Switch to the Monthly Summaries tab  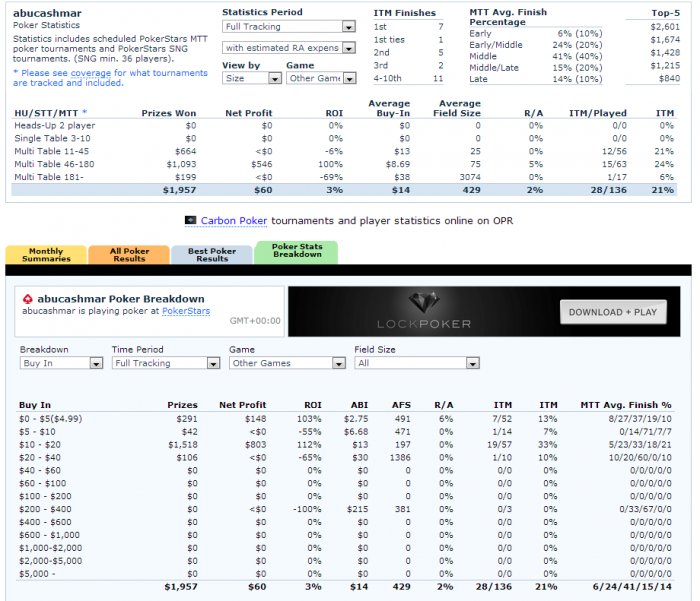pyautogui.click(x=46, y=255)
